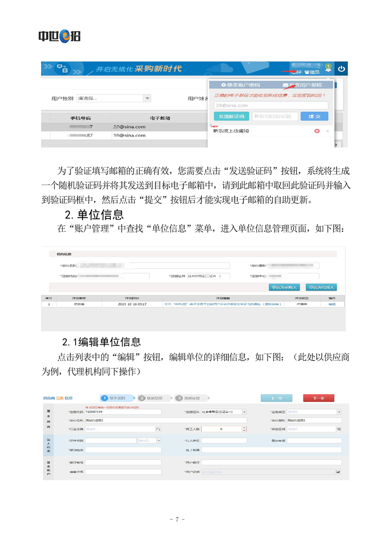392x555 pixels.
Task: Open the 注册证件 dropdown in supplier form
Action: coord(244,412)
